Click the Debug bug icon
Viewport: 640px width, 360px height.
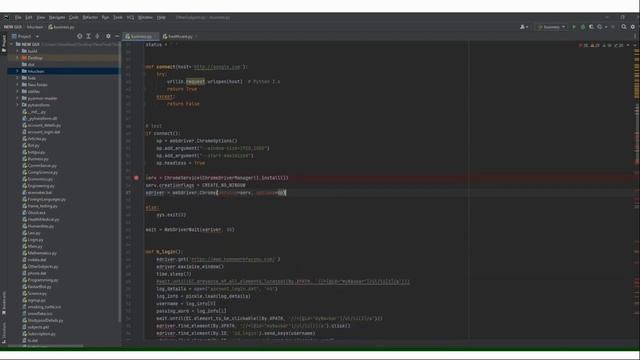click(x=582, y=27)
